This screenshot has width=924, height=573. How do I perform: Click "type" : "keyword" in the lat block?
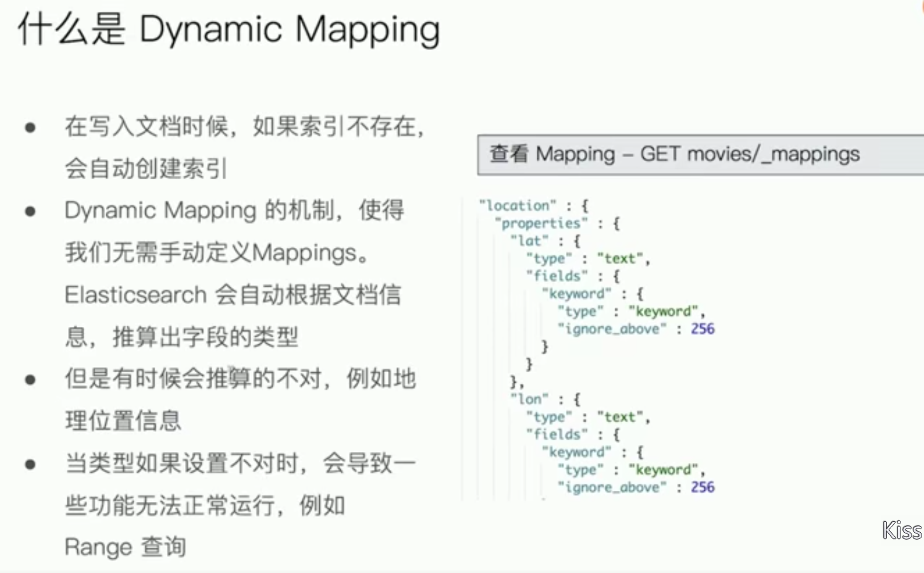click(631, 312)
